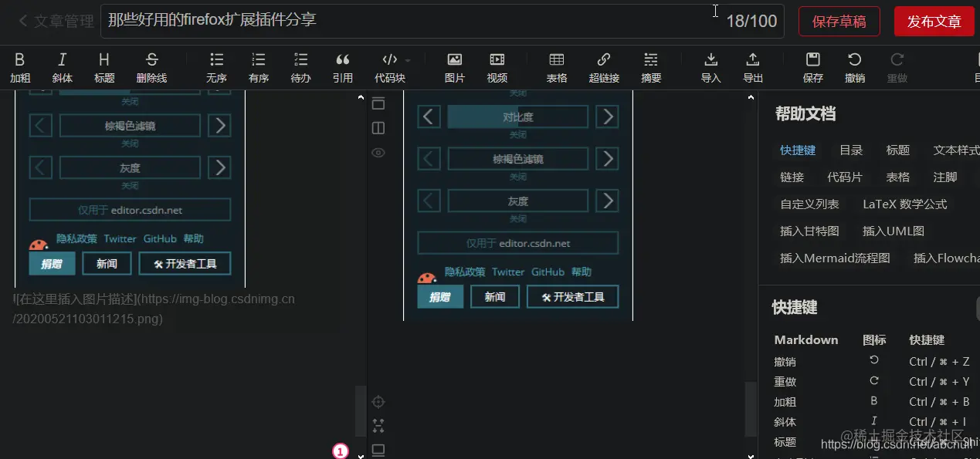Apply strikethrough using 删除线 icon
Screen dimensions: 980x459
tap(151, 67)
